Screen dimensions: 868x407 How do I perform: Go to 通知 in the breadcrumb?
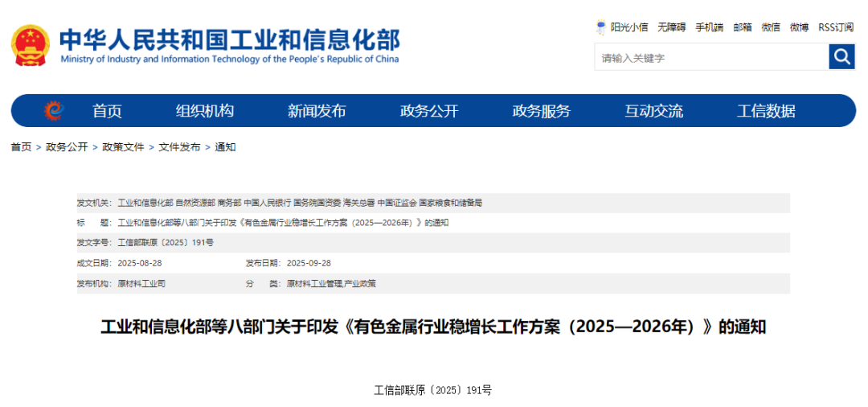(x=225, y=147)
